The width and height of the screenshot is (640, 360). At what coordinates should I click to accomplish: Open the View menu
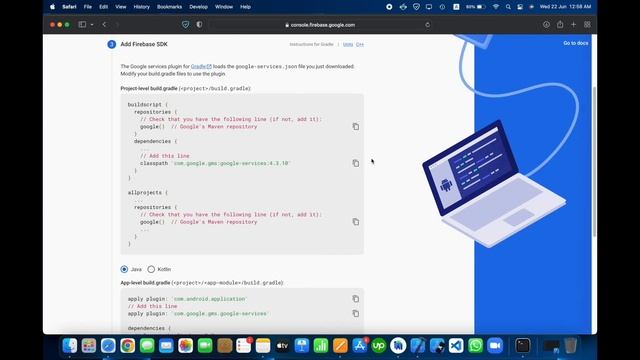(x=120, y=7)
